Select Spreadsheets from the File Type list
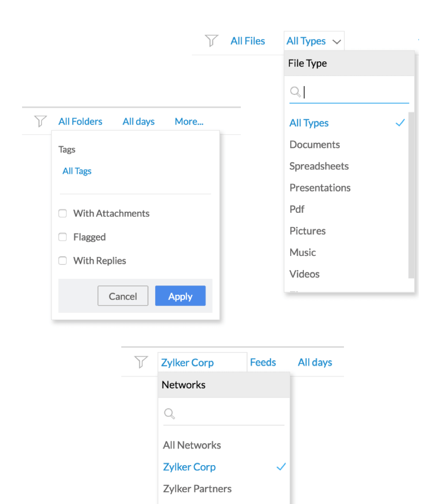 click(x=319, y=166)
